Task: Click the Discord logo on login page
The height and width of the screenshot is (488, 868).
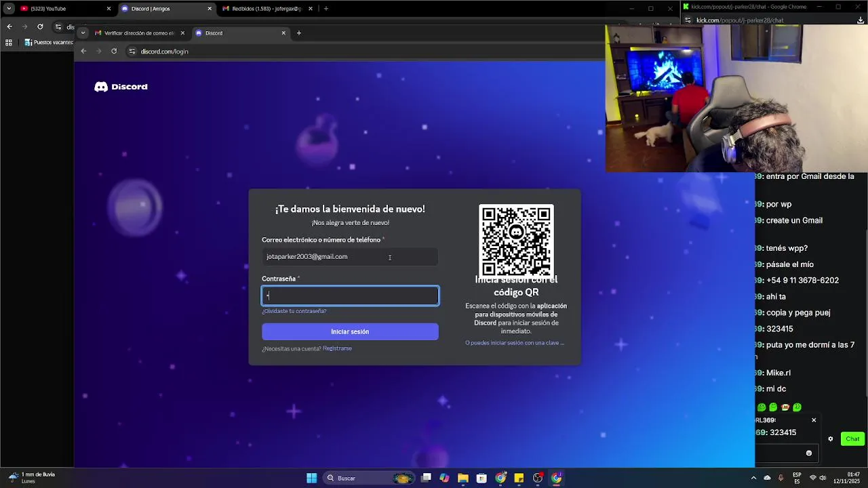Action: (x=121, y=87)
